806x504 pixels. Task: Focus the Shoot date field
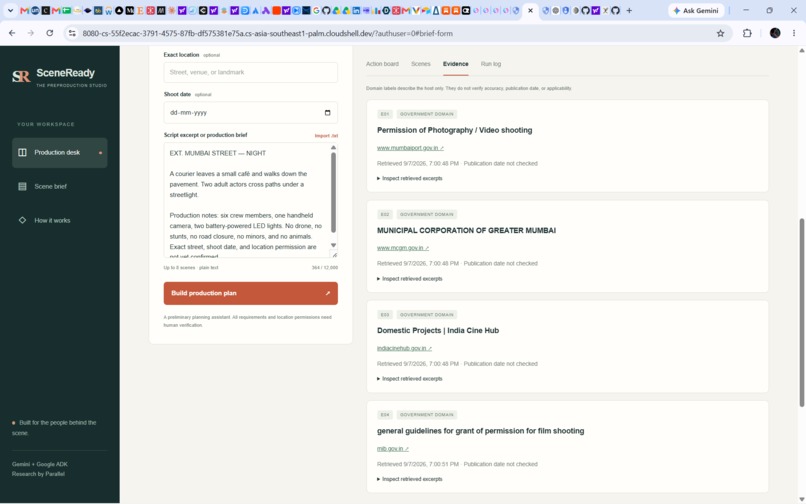point(250,113)
